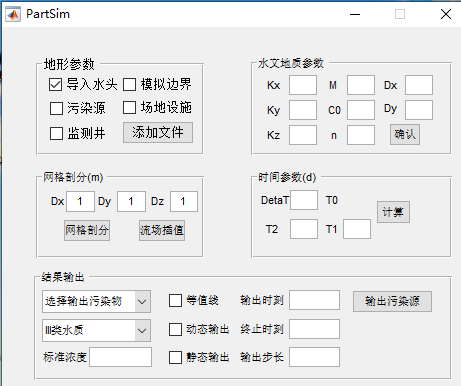
Task: Open the 选择输出污染物 dropdown
Action: point(96,302)
